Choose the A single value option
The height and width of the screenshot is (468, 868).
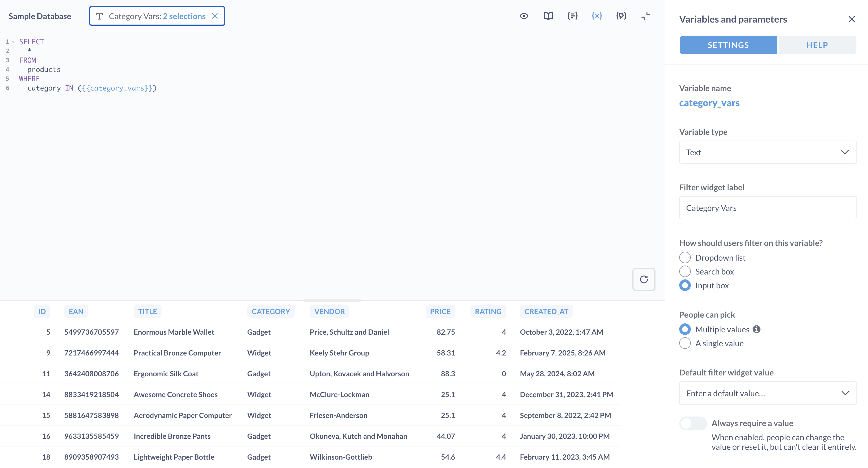click(685, 343)
